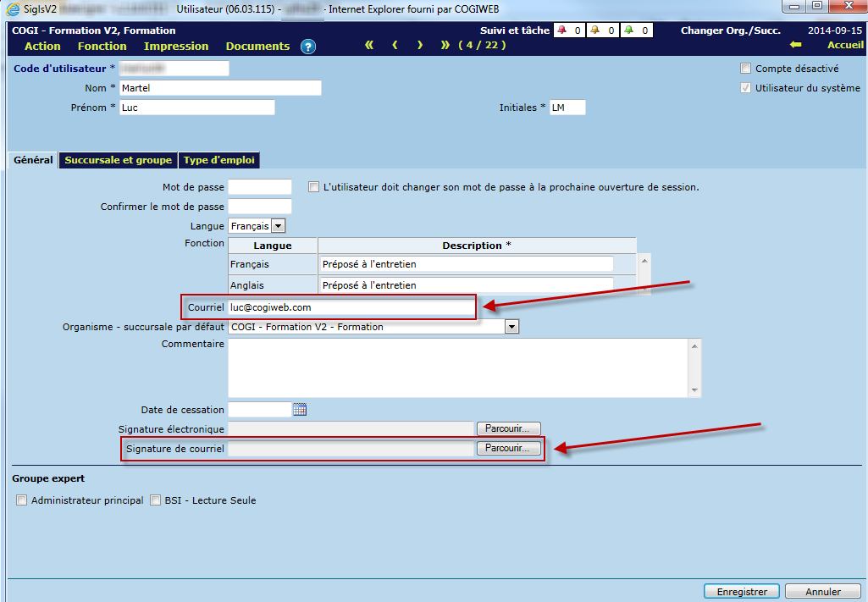
Task: Jump to last record with double-right arrow
Action: pos(445,46)
